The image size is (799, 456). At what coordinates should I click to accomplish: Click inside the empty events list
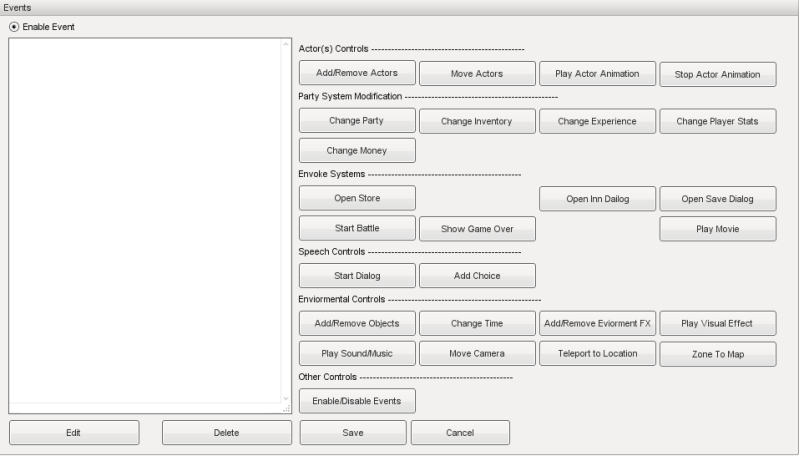coord(145,220)
